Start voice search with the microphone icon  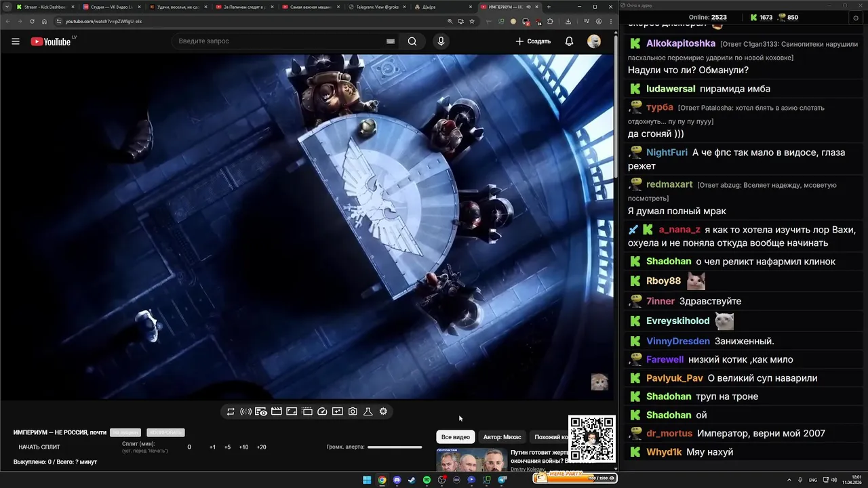[441, 41]
